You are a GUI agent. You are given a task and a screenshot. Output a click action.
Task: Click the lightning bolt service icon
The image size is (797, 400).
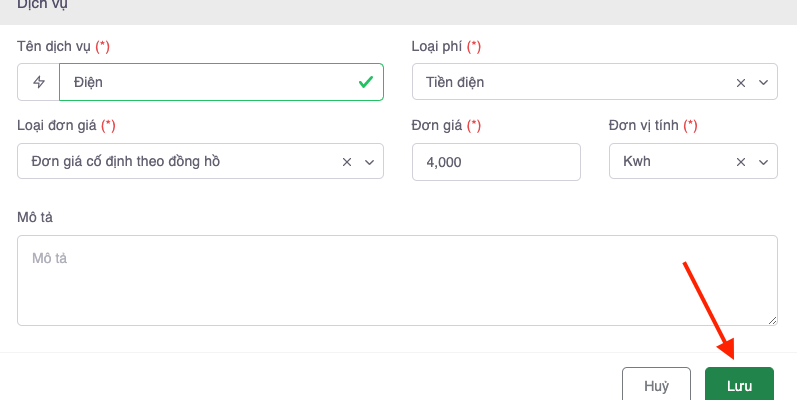[39, 82]
